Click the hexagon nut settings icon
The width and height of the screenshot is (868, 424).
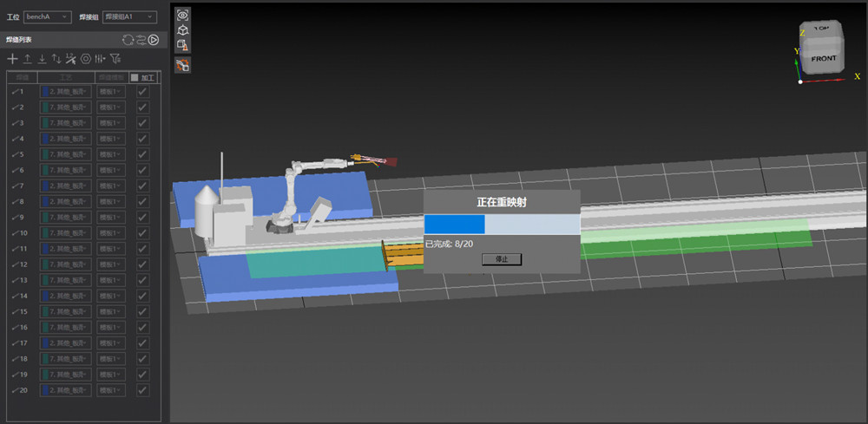click(x=86, y=59)
